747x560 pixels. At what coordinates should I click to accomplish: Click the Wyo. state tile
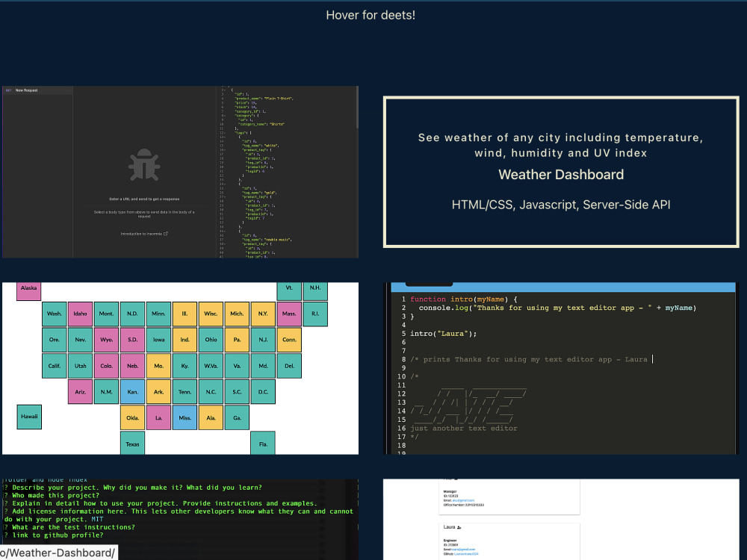[106, 340]
